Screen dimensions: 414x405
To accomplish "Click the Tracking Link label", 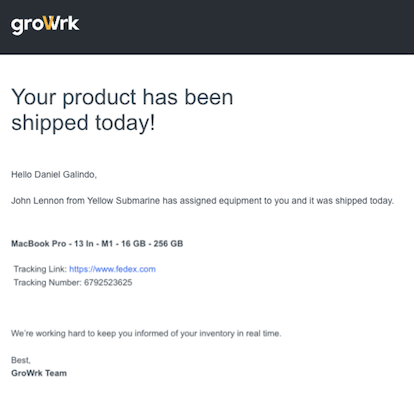I will pos(40,269).
